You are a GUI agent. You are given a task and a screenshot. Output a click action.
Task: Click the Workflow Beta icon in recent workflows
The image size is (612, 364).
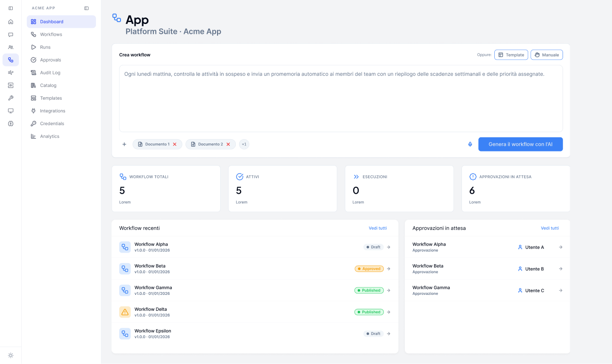[125, 269]
